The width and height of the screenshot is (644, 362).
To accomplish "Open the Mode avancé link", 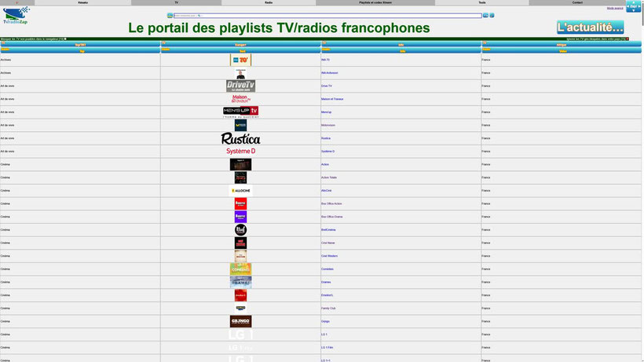I will coord(615,8).
